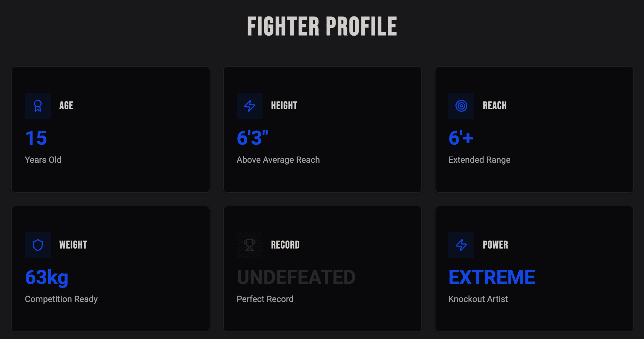Select the Age label text
Image resolution: width=644 pixels, height=339 pixels.
66,106
